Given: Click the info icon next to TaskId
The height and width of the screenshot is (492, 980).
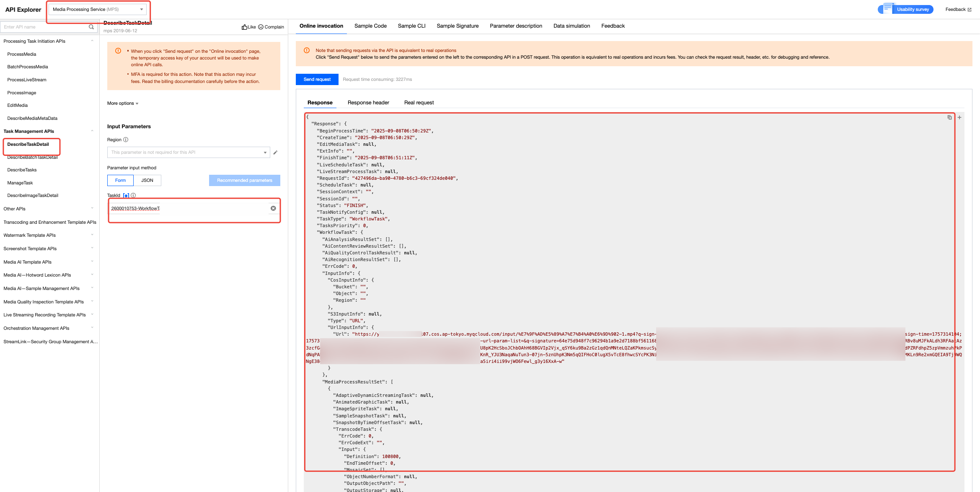Looking at the screenshot, I should pyautogui.click(x=133, y=195).
